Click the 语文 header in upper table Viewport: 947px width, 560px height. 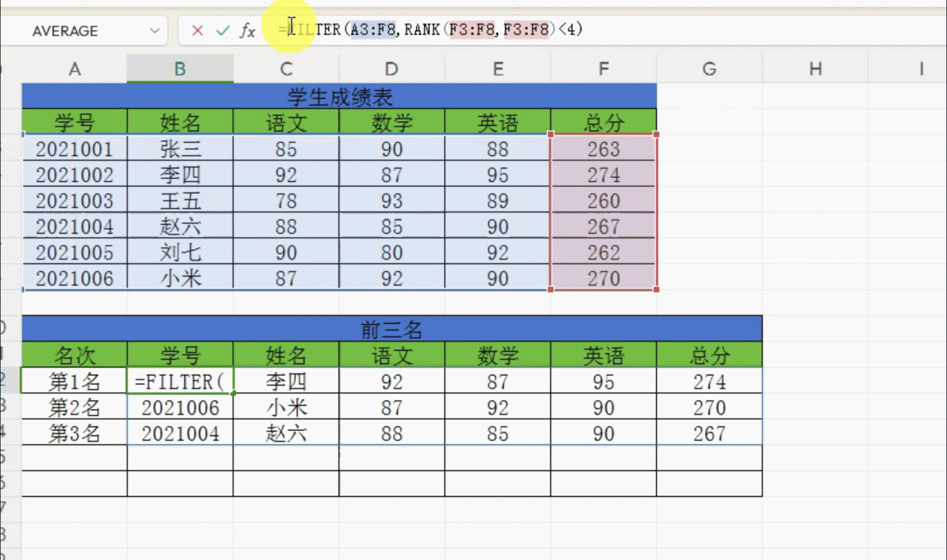pos(286,122)
